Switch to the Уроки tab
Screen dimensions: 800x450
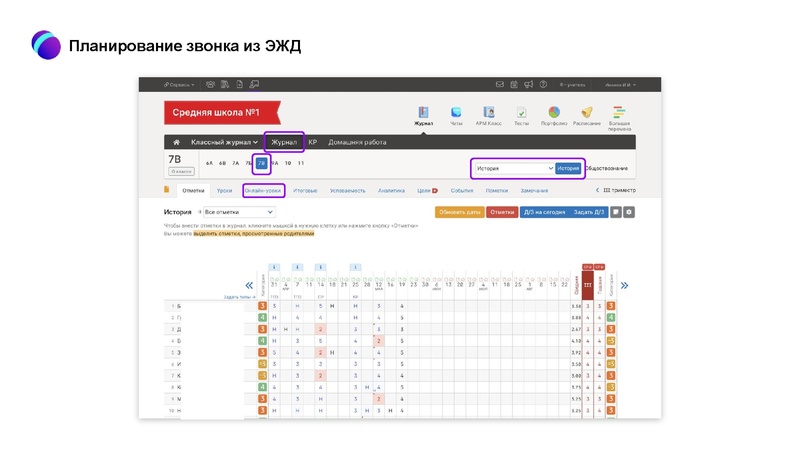224,191
